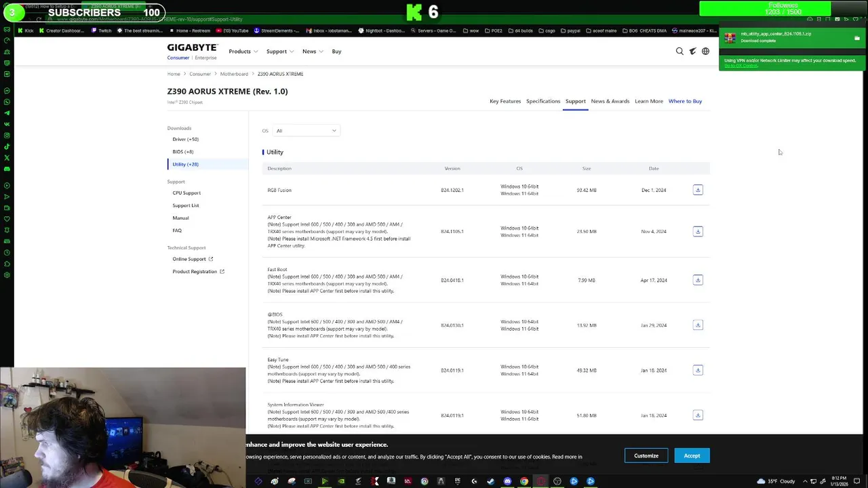Open Online Support external link
Screen dimensions: 868x488
pos(193,259)
